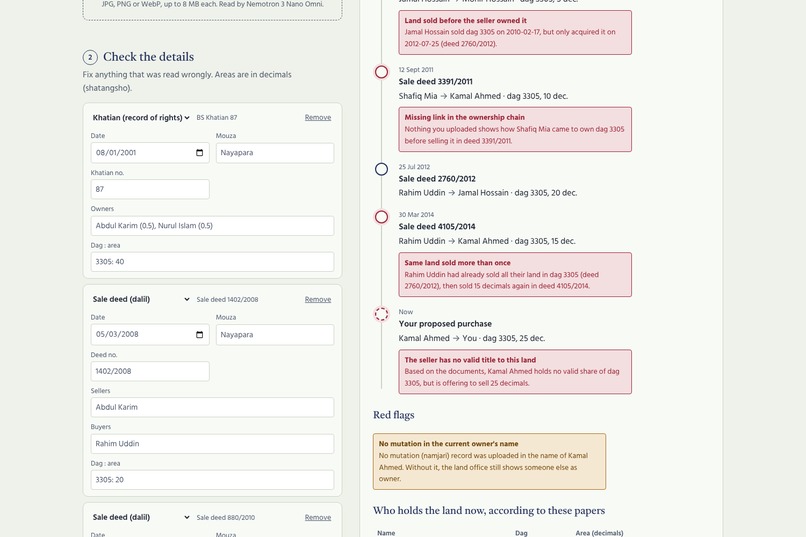Select the 12 Sept 2011 timeline marker
This screenshot has width=806, height=537.
point(381,72)
